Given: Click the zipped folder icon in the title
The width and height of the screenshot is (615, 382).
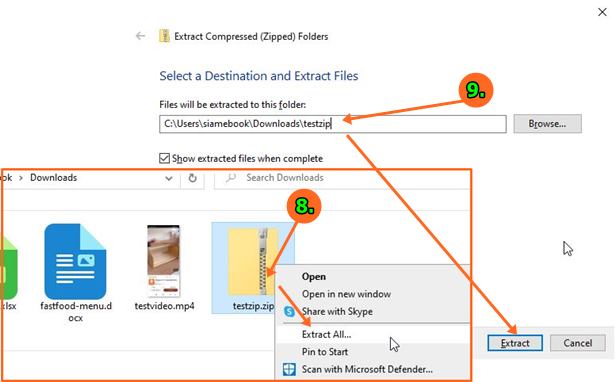Looking at the screenshot, I should click(164, 36).
